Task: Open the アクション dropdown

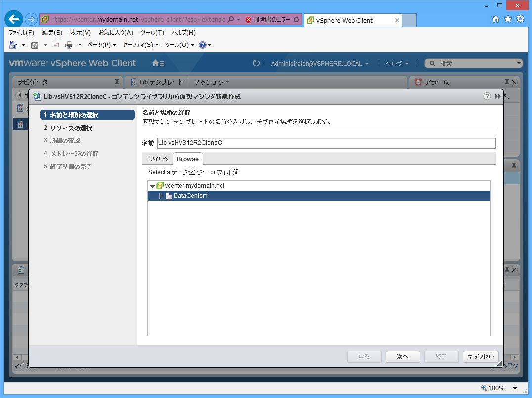Action: tap(212, 82)
